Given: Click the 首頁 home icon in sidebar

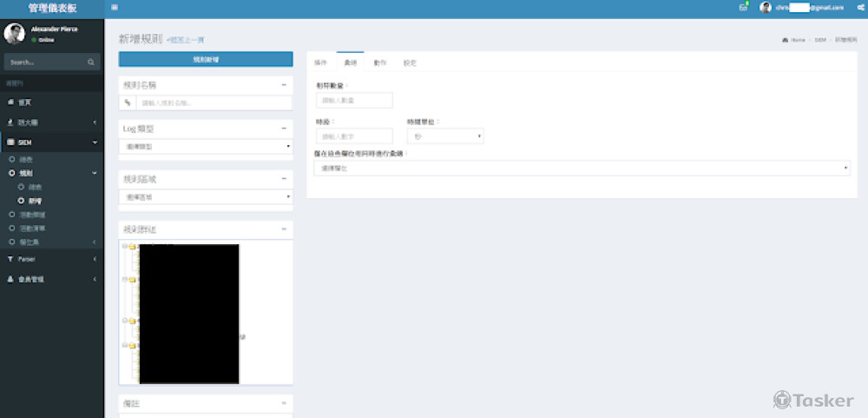Looking at the screenshot, I should coord(11,103).
